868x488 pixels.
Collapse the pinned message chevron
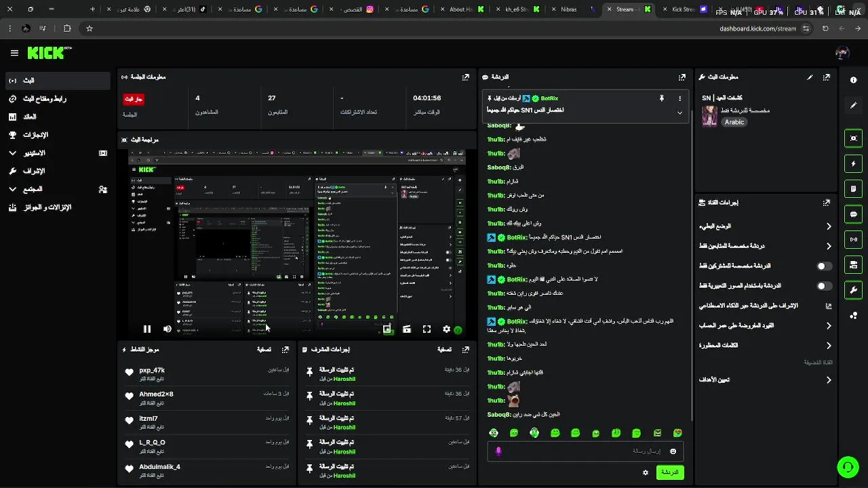(x=679, y=113)
